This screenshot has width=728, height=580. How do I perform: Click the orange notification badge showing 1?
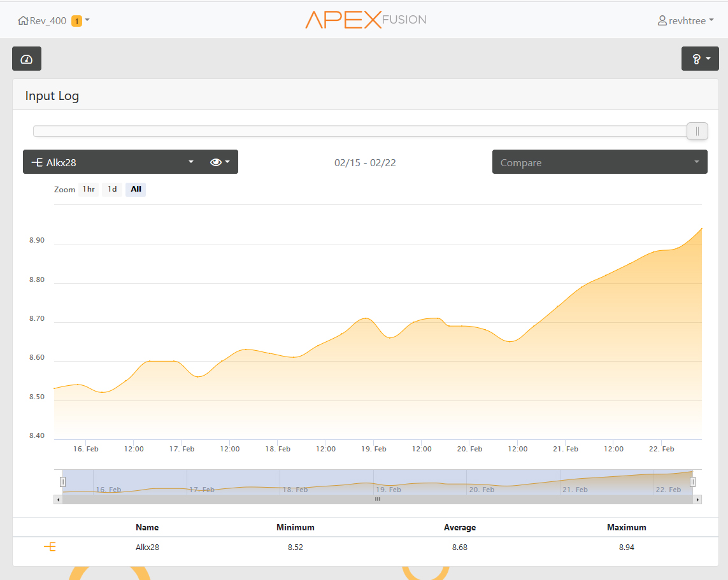(76, 21)
